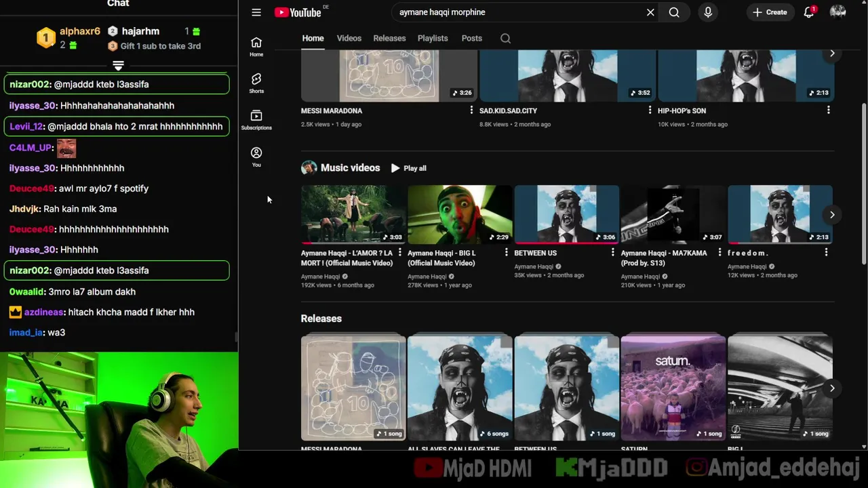The width and height of the screenshot is (868, 488).
Task: Switch to the Playlists tab
Action: 433,39
